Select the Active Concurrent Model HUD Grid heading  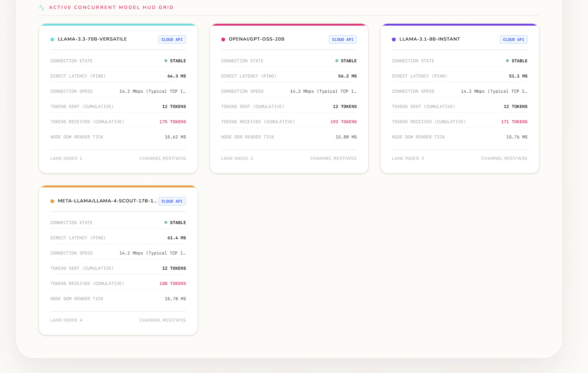111,7
